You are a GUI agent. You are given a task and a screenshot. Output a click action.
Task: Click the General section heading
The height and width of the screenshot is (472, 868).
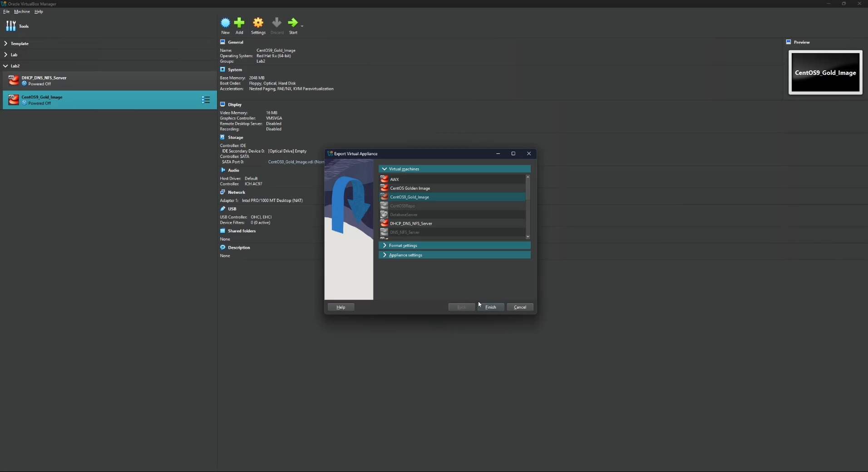(236, 42)
